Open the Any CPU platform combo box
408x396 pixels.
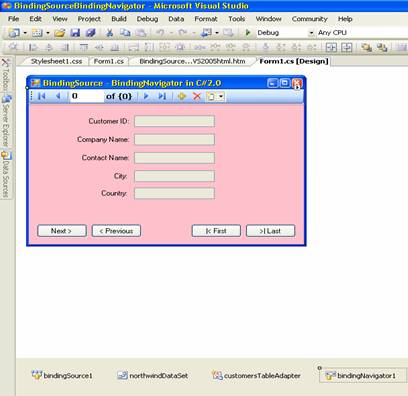click(362, 33)
